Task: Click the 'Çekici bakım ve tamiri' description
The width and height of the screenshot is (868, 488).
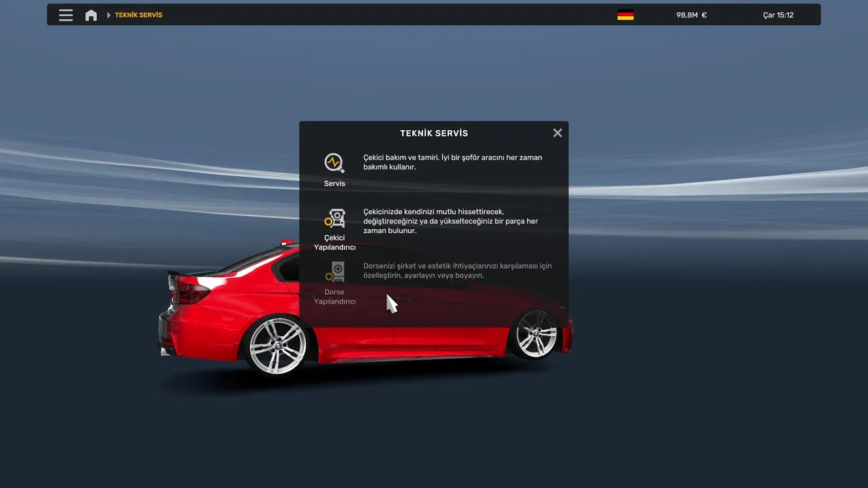Action: (452, 162)
